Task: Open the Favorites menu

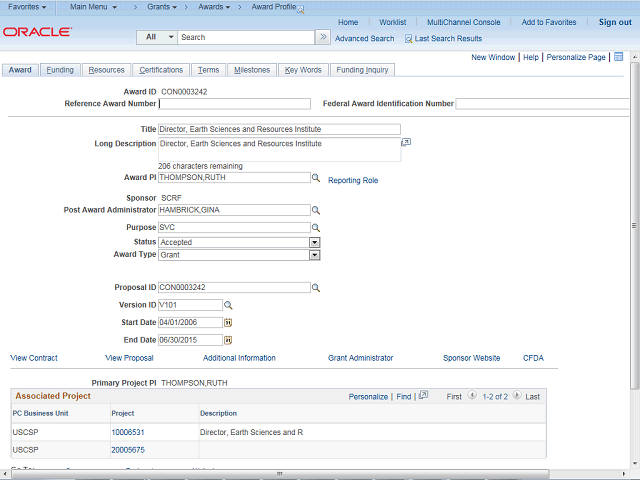Action: (x=28, y=7)
